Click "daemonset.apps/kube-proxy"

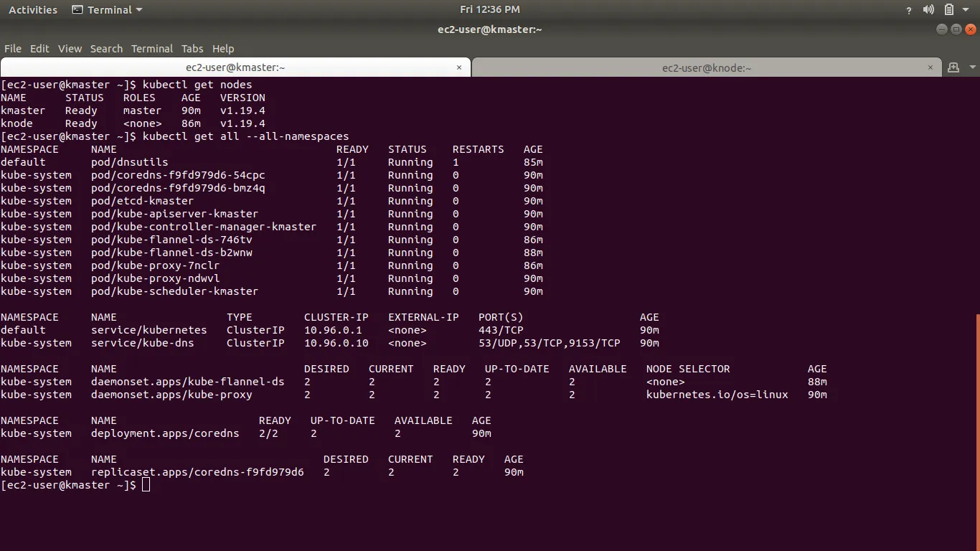[x=171, y=395]
